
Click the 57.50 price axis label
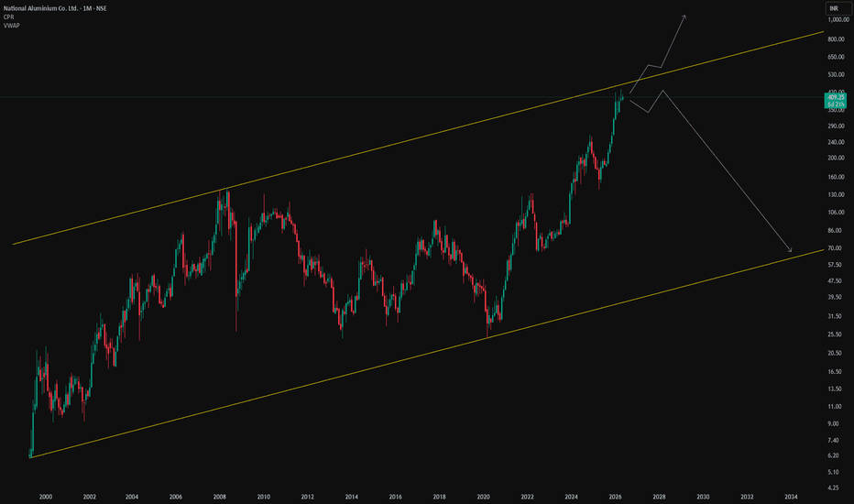835,264
